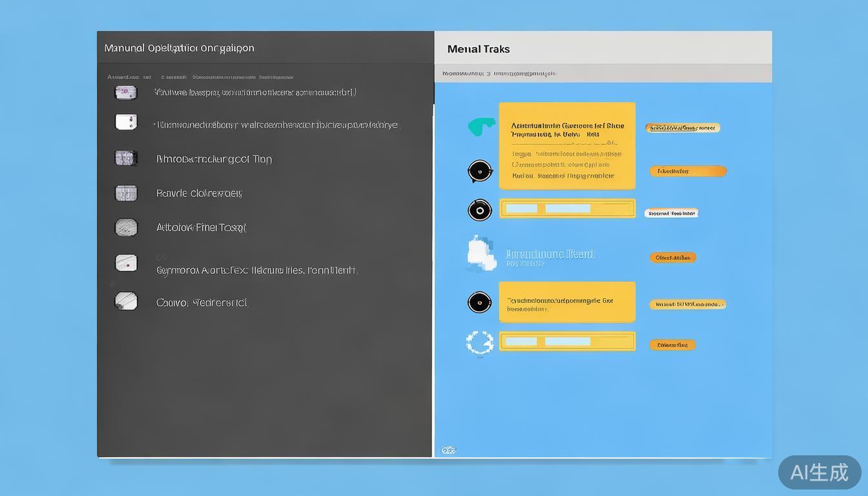Click upper yellow progress bar with blue segments
Image resolution: width=868 pixels, height=496 pixels.
tap(567, 209)
